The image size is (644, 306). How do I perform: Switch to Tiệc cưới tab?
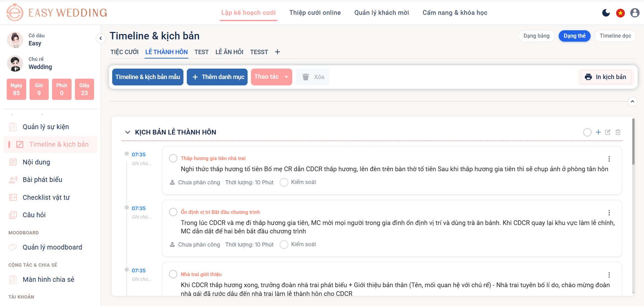tap(124, 52)
